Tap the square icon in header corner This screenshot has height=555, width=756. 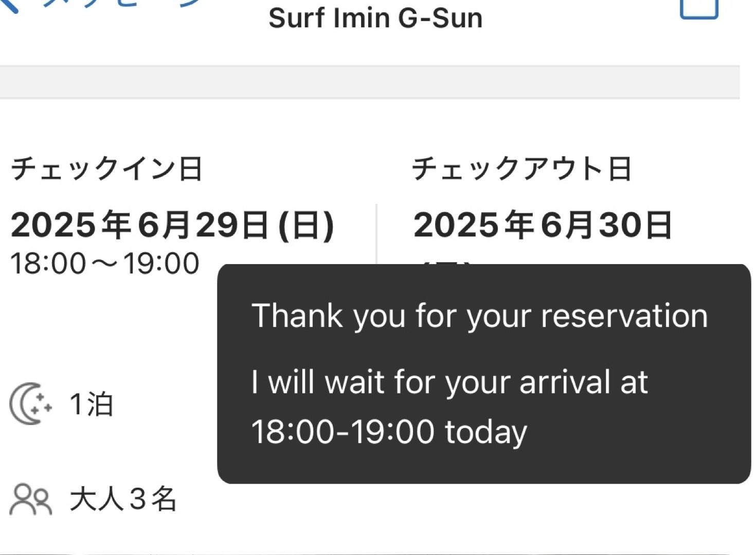coord(698,7)
